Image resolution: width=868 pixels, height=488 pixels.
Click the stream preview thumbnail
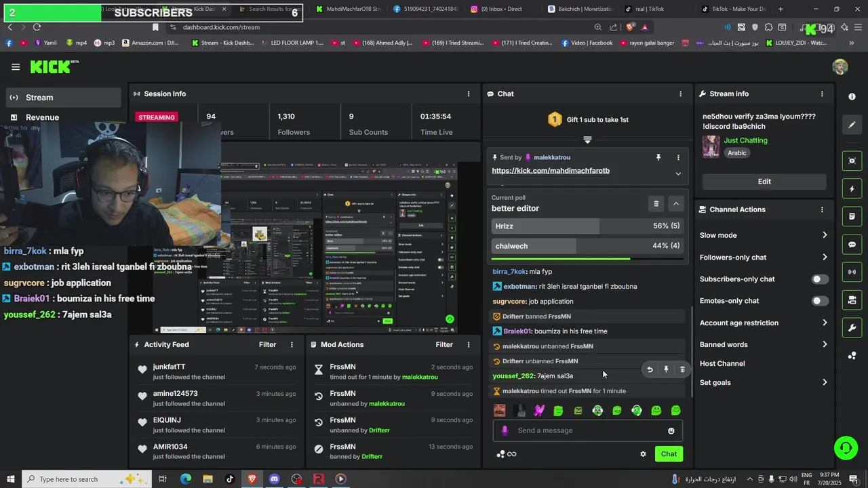click(x=305, y=247)
